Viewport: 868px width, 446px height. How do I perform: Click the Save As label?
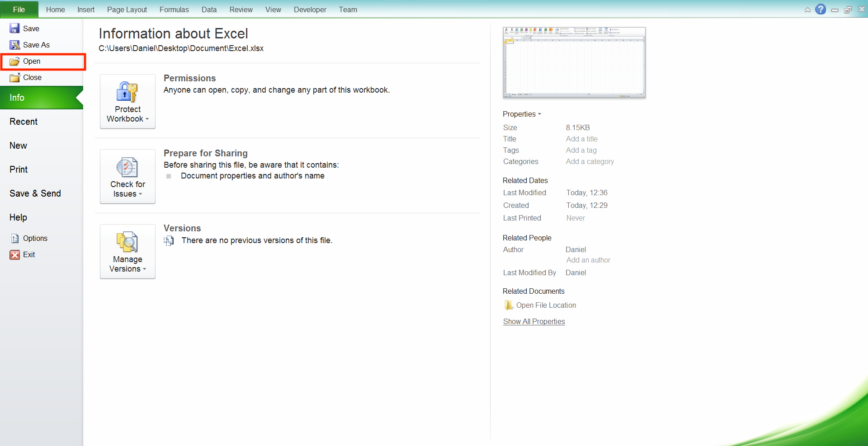[x=36, y=45]
